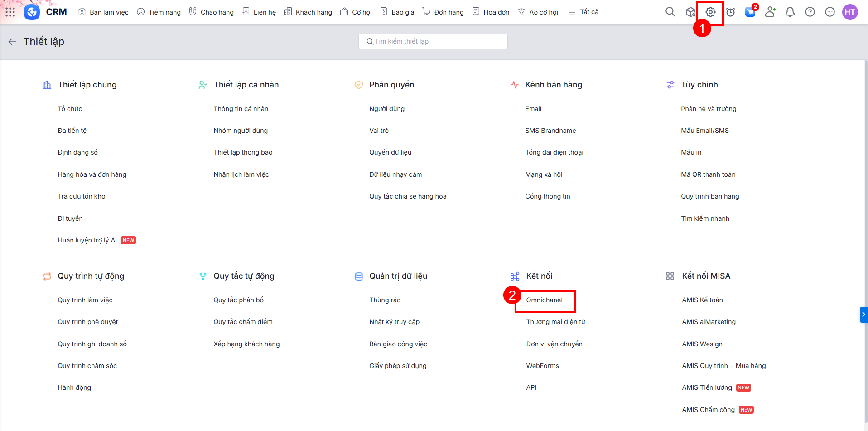Open the Omnichanel connection setting
The width and height of the screenshot is (868, 431).
point(544,300)
